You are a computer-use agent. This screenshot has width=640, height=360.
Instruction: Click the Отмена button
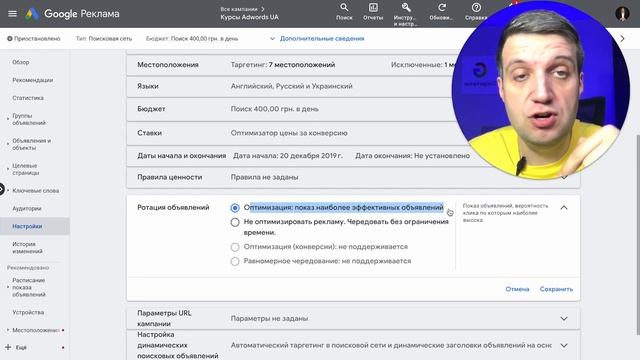pos(517,289)
